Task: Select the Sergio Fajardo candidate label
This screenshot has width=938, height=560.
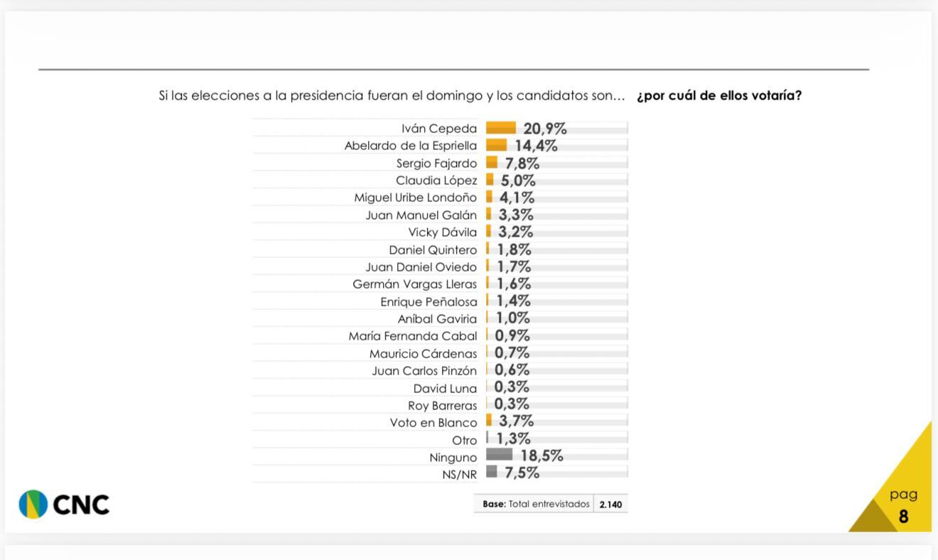Action: 436,163
